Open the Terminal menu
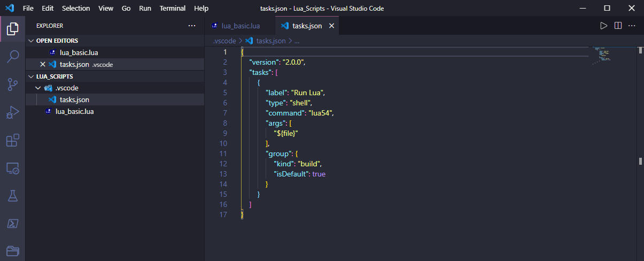The width and height of the screenshot is (644, 261). (173, 9)
